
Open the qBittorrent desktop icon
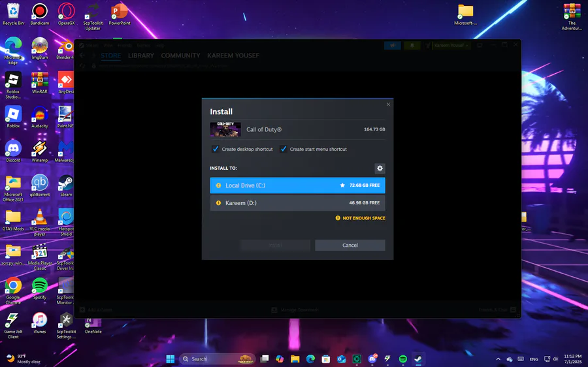point(40,185)
